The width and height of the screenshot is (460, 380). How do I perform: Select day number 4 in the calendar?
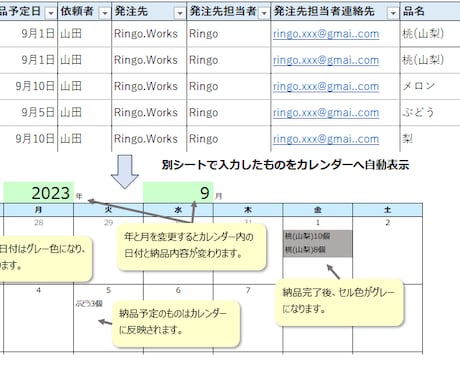[x=39, y=290]
